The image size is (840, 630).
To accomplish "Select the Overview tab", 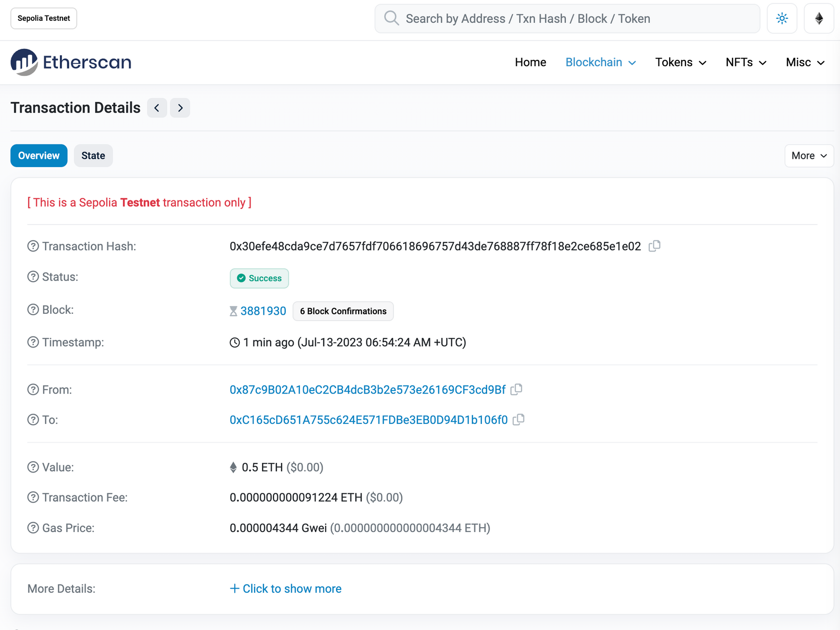I will click(x=39, y=155).
